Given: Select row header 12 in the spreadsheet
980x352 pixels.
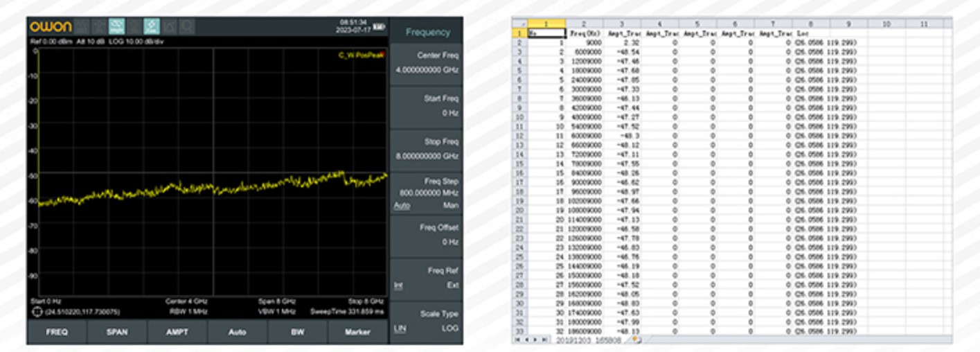Looking at the screenshot, I should tap(520, 136).
